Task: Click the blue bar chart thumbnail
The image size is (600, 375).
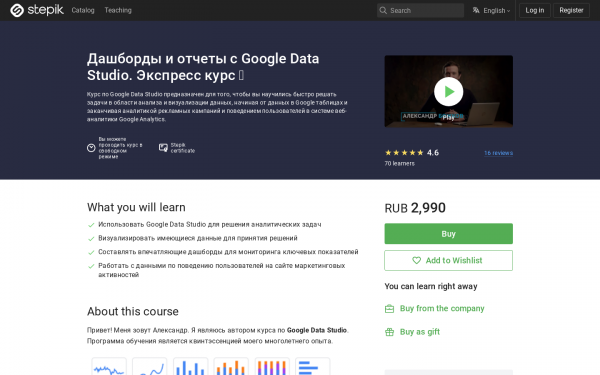Action: tap(191, 367)
